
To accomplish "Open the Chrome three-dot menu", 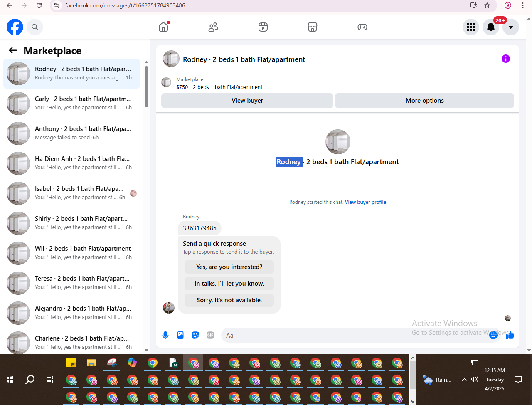I will pos(523,5).
